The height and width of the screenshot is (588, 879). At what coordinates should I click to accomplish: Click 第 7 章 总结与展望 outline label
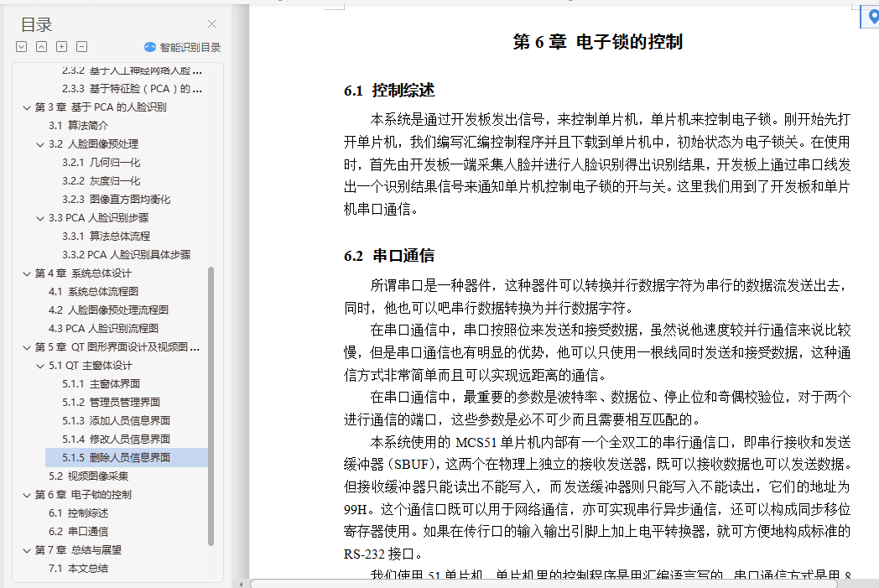(x=78, y=550)
